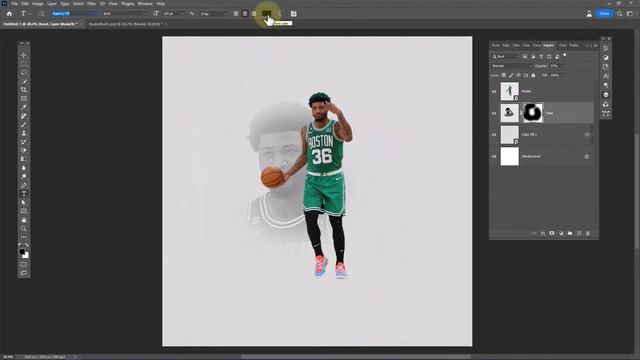Toggle lock all padlock icon
The image size is (640, 360).
point(533,75)
